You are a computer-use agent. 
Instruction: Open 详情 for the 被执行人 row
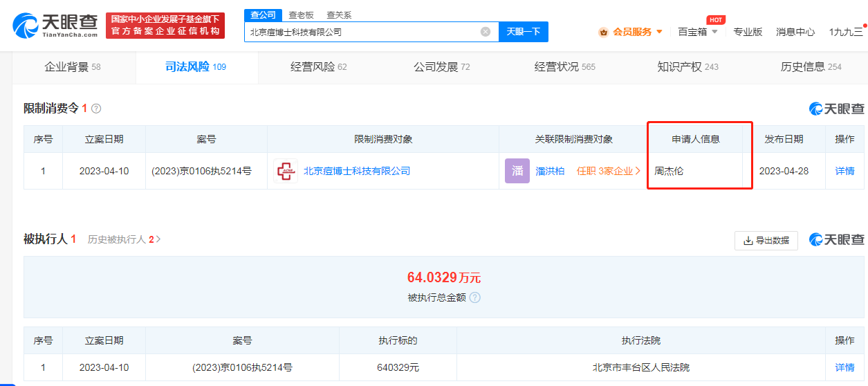click(x=844, y=367)
